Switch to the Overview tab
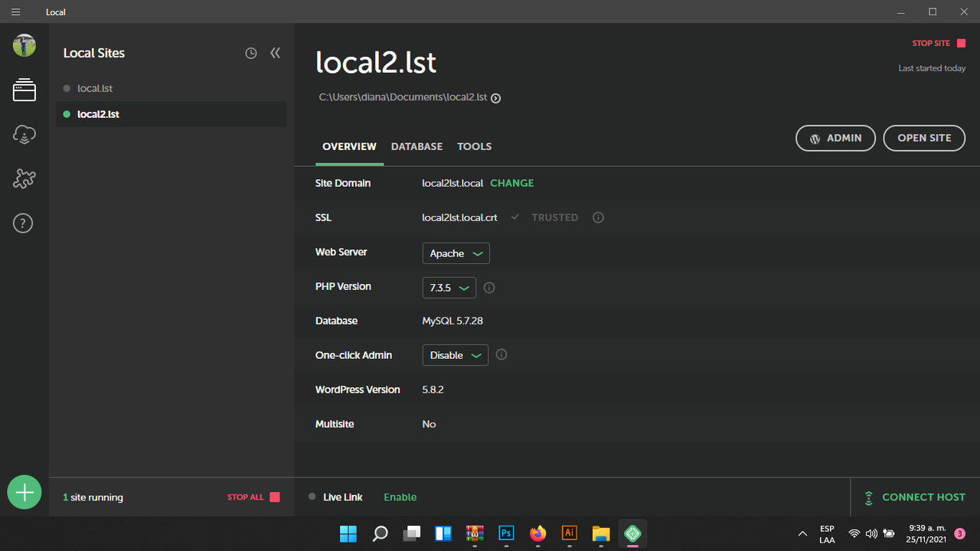 point(349,146)
